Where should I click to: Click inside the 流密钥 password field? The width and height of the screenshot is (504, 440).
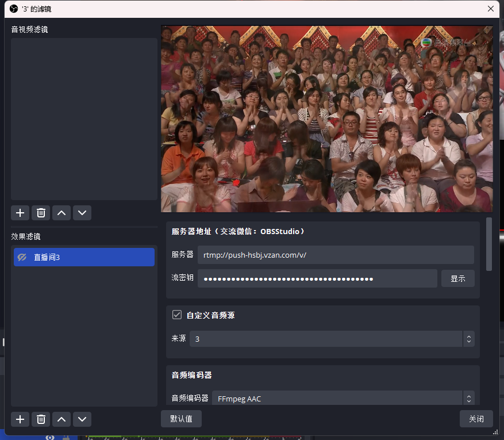(x=317, y=278)
